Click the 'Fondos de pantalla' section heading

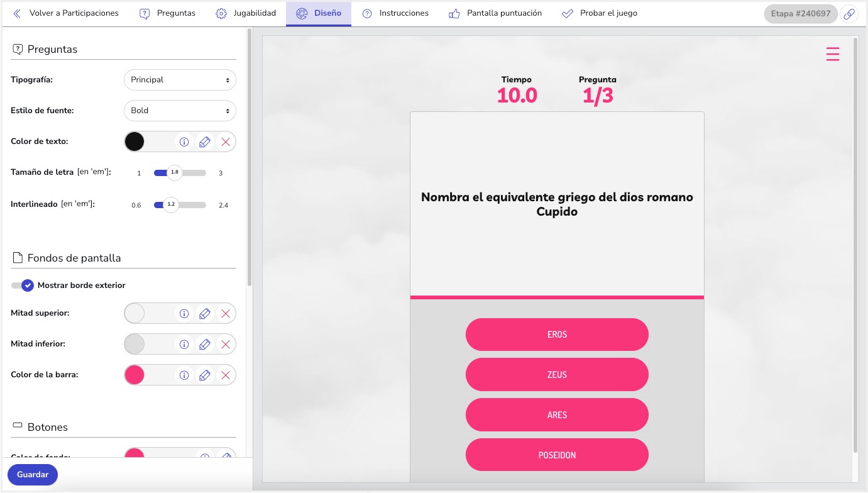tap(74, 258)
